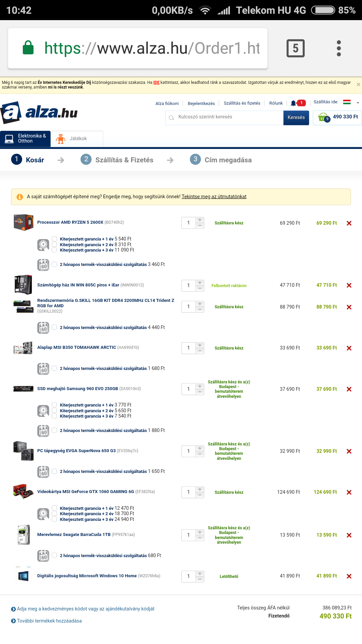The width and height of the screenshot is (362, 644).
Task: Click További termékek hozzáadása link
Action: tap(49, 621)
